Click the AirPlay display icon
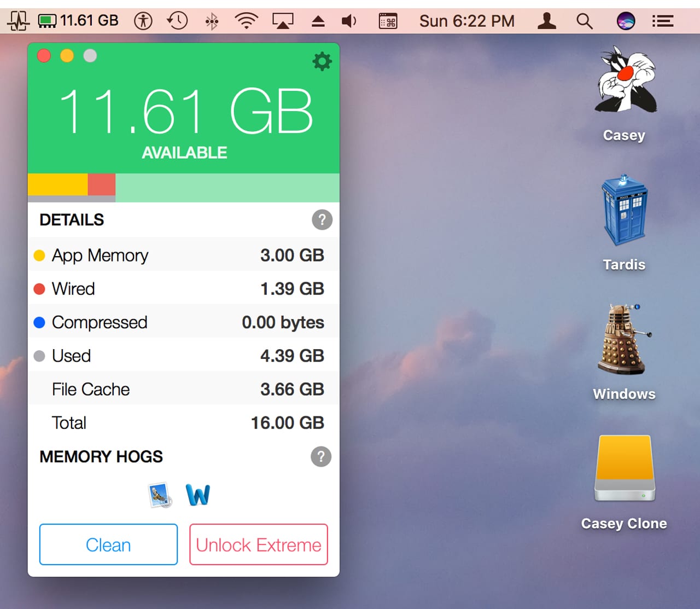The image size is (700, 609). 283,21
